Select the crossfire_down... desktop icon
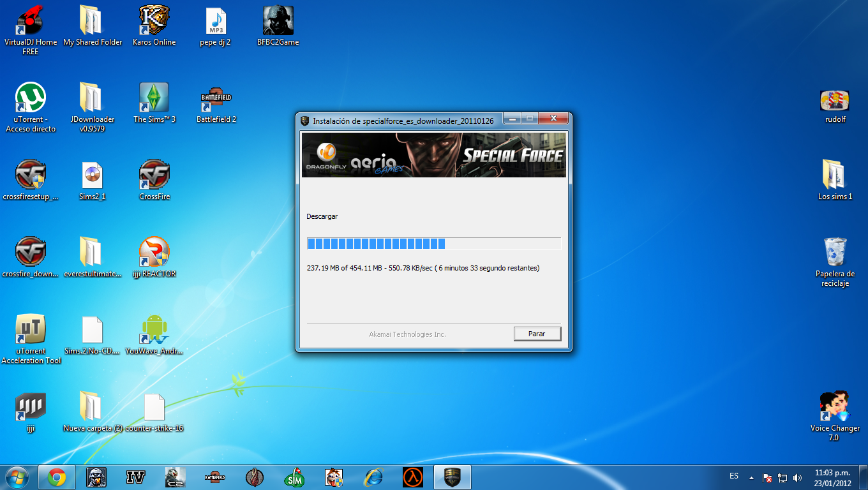 click(x=30, y=258)
